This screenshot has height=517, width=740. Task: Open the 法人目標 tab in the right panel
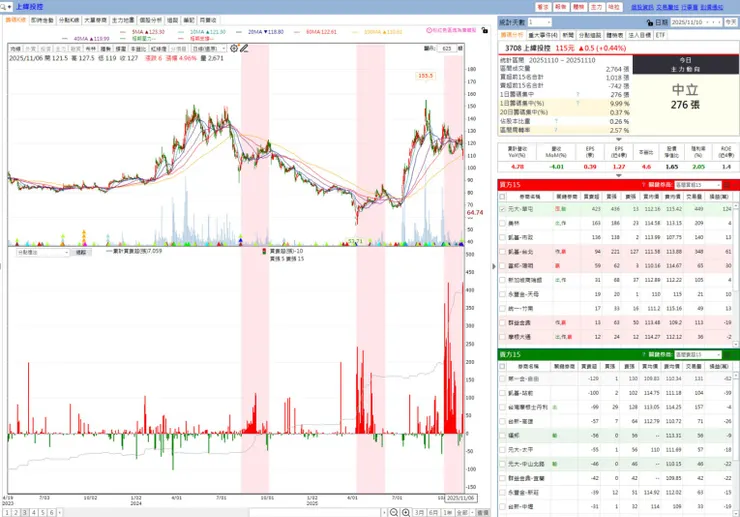coord(639,35)
